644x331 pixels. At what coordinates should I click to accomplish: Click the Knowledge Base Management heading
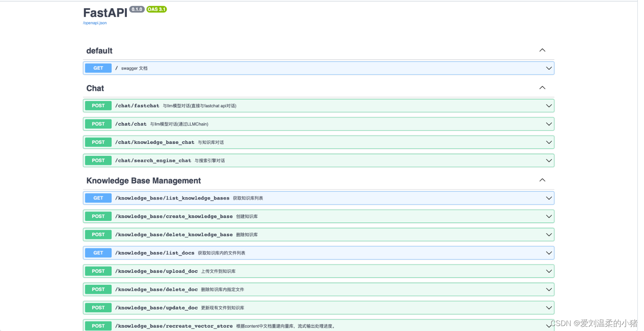pos(144,181)
